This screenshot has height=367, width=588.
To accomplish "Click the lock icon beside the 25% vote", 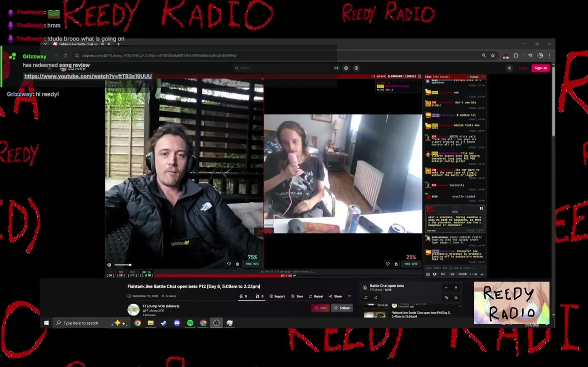I will [396, 264].
